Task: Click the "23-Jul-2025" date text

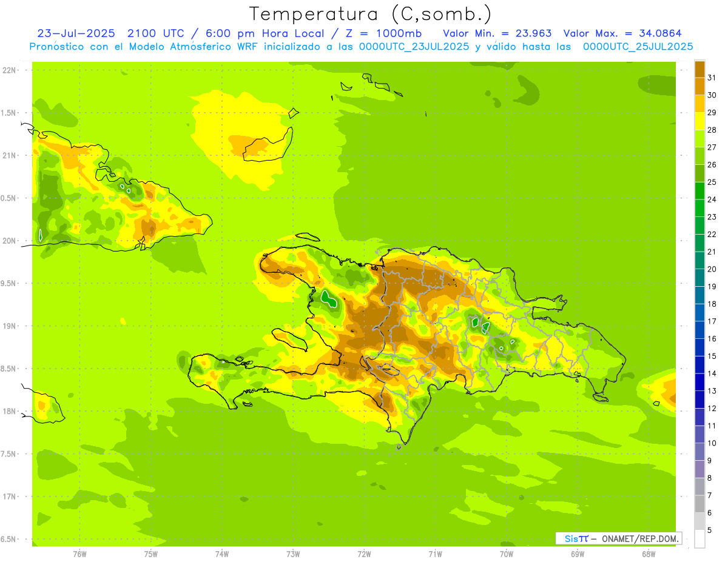Action: click(76, 33)
